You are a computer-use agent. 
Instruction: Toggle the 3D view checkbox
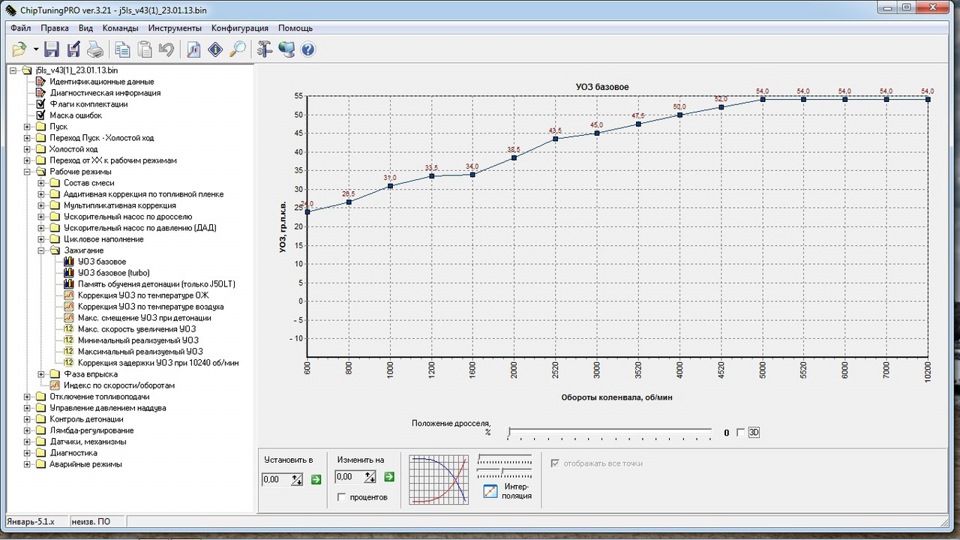coord(740,432)
